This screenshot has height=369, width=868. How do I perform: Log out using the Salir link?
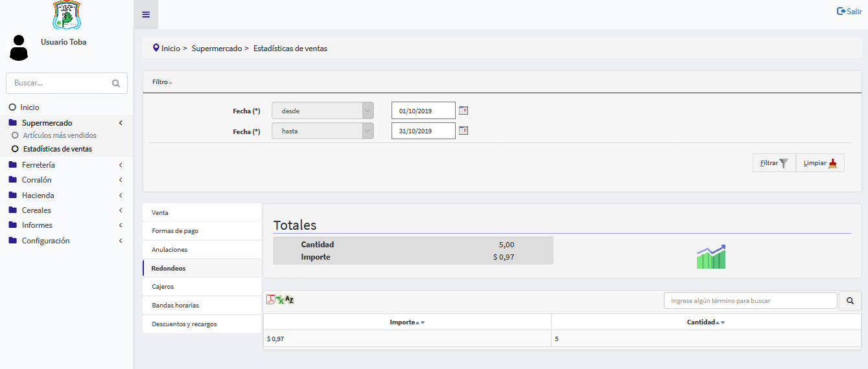coord(849,11)
